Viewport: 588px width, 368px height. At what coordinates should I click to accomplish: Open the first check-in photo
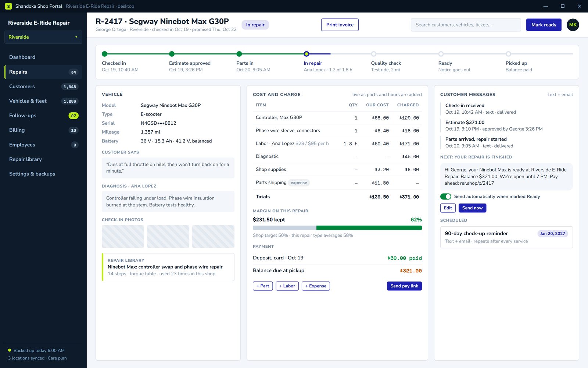tap(123, 236)
